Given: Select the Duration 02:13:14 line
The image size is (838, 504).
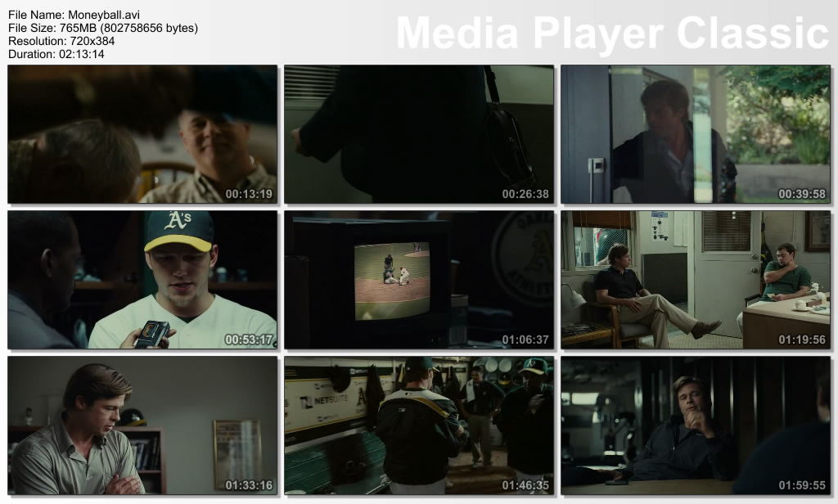Looking at the screenshot, I should pos(56,54).
